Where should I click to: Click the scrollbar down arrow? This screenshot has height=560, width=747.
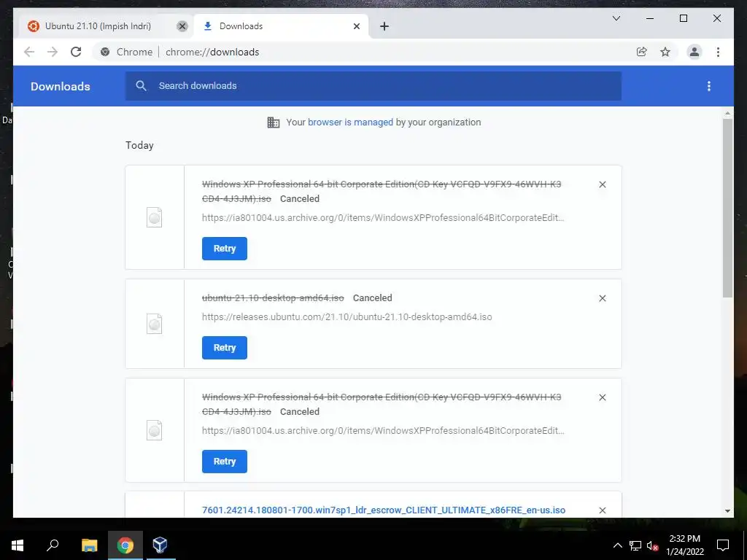727,511
